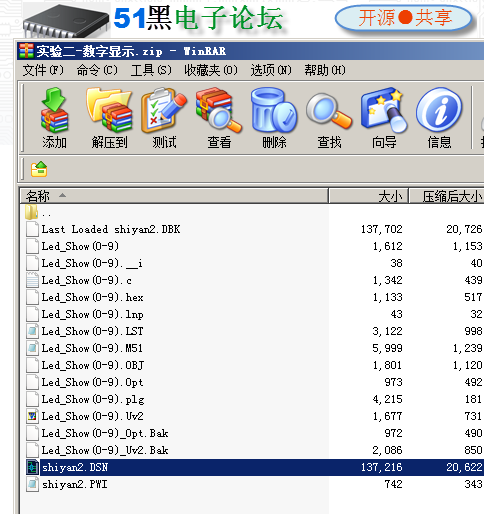Open the 向导 (Wizard) tool
This screenshot has height=514, width=484.
(x=384, y=111)
